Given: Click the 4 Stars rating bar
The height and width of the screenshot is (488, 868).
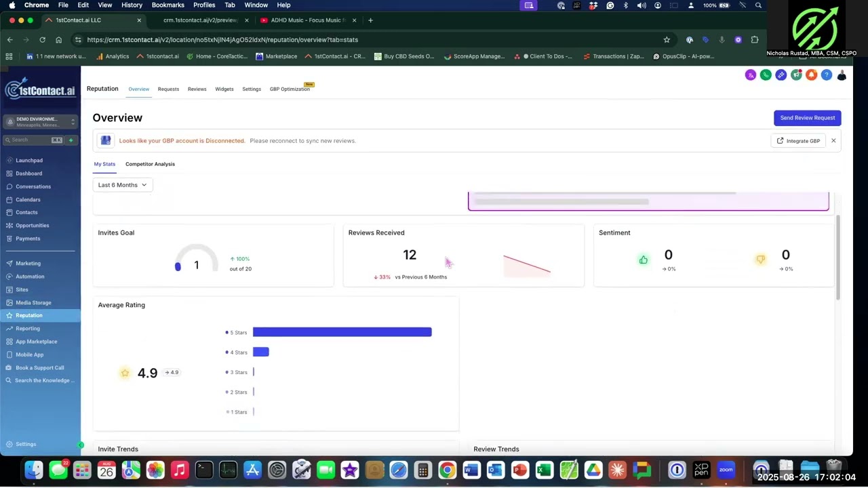Looking at the screenshot, I should click(x=261, y=352).
